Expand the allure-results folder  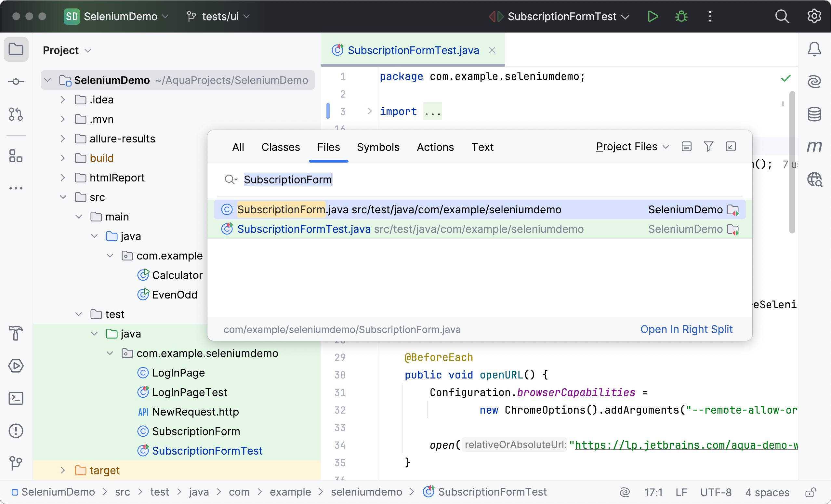63,139
